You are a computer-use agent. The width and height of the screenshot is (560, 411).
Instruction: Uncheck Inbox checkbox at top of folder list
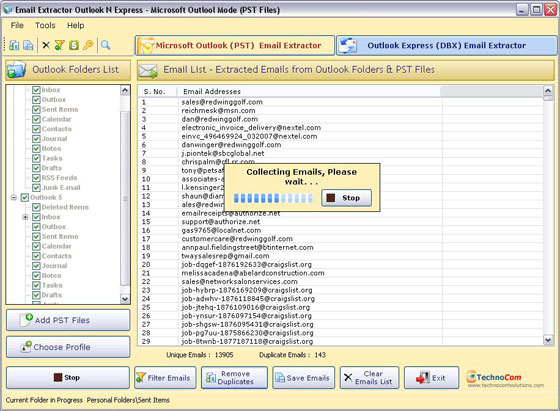point(36,90)
